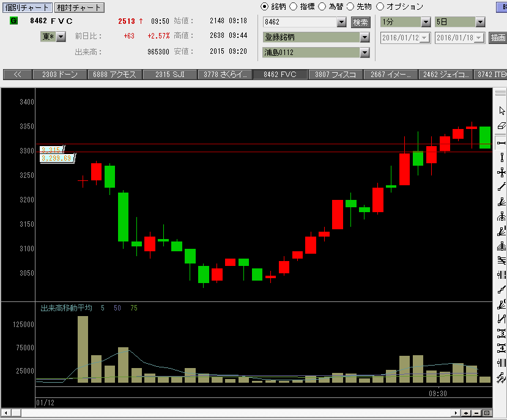The height and width of the screenshot is (420, 507).
Task: Open the 2303 ドーン stock tab
Action: 60,75
